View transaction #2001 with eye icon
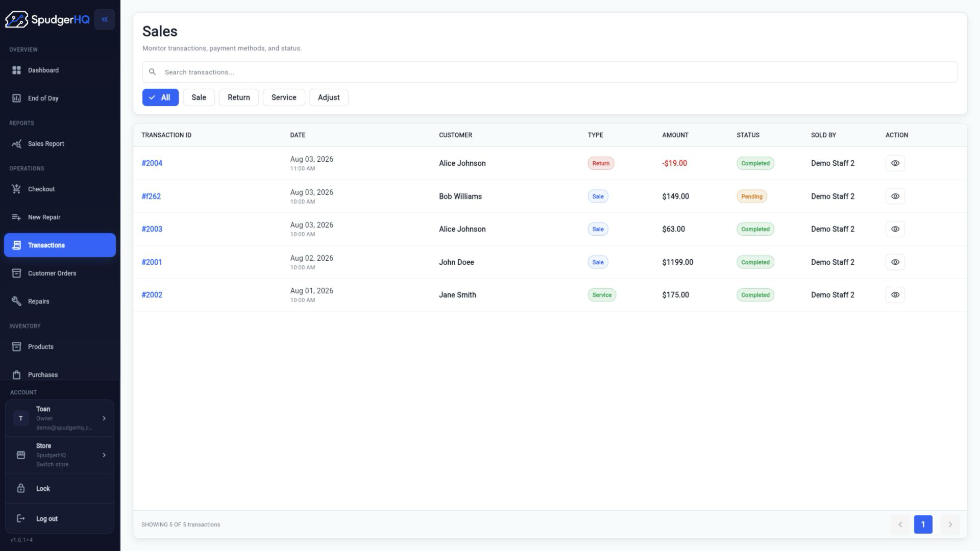 [x=895, y=262]
